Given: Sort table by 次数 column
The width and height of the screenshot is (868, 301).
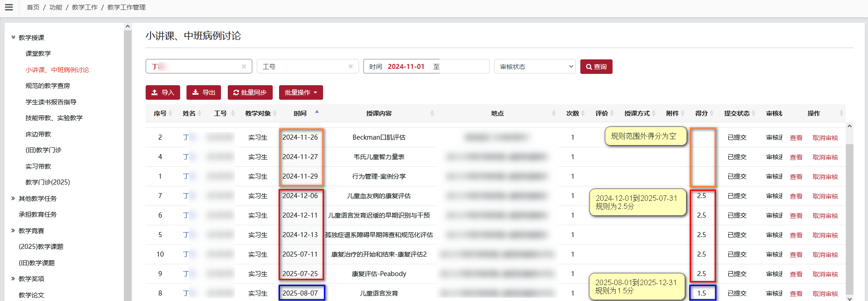Looking at the screenshot, I should pyautogui.click(x=583, y=113).
